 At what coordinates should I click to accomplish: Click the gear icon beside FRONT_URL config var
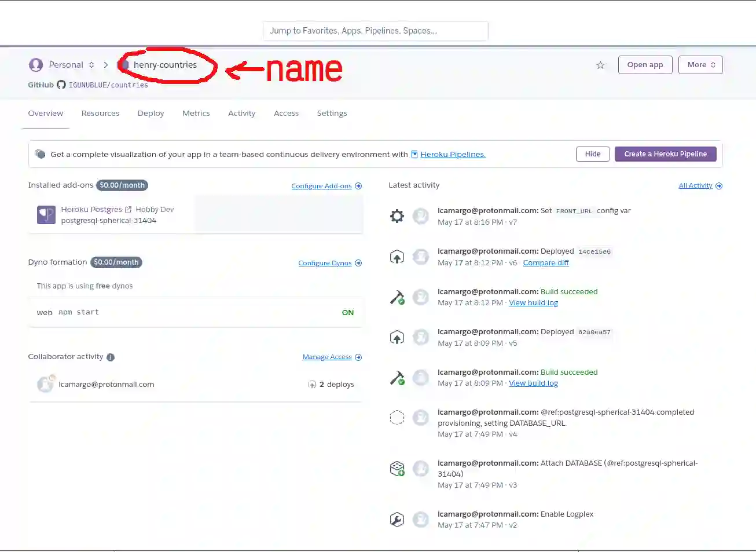pos(397,216)
